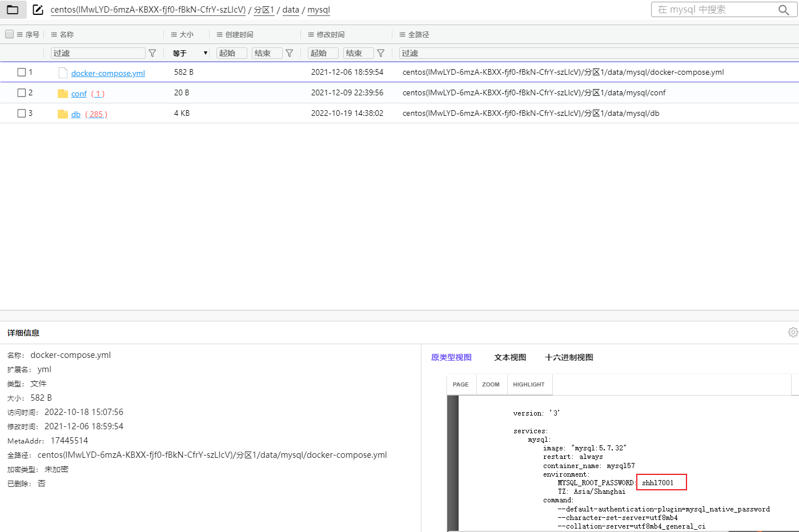Switch to the 文本视图 tab
This screenshot has width=799, height=532.
pos(509,357)
